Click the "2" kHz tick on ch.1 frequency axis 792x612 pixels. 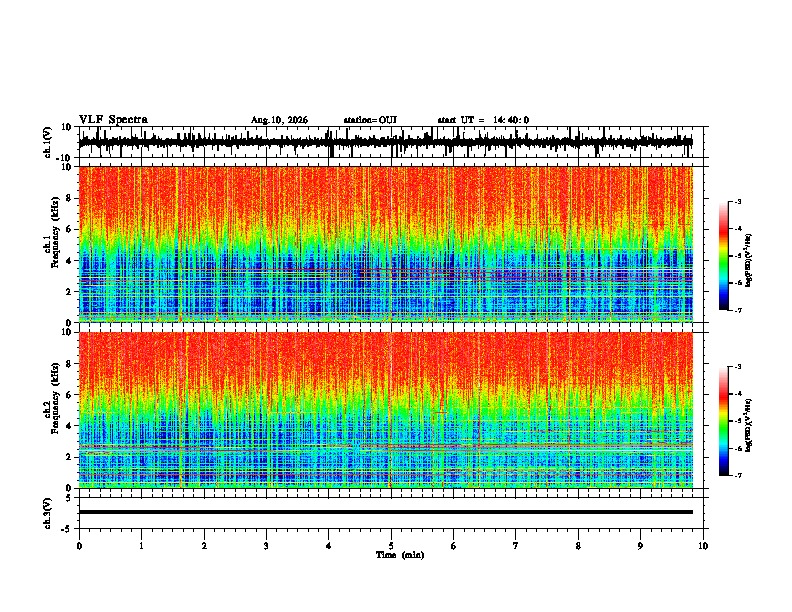[x=70, y=291]
